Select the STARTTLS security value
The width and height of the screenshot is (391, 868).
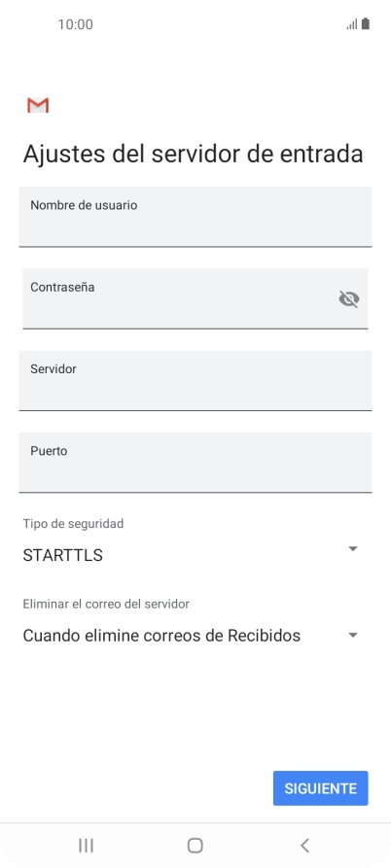[62, 555]
